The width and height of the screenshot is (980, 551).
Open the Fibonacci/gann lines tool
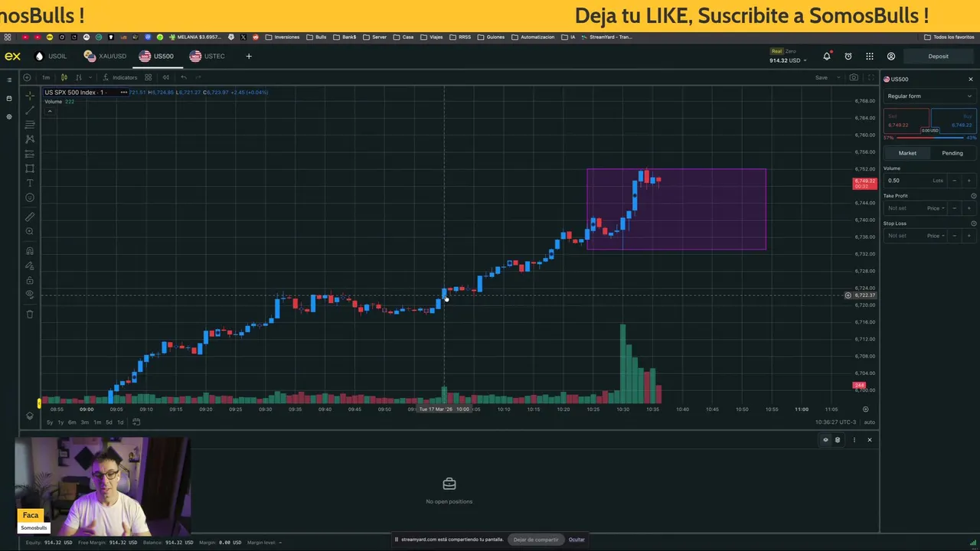point(30,125)
